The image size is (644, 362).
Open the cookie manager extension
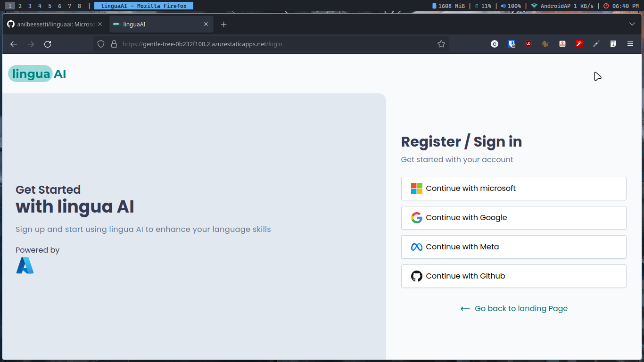click(x=545, y=44)
